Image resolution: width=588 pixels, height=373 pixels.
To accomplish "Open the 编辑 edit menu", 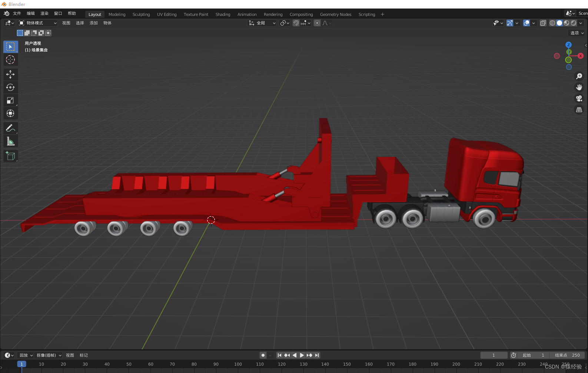I will click(31, 14).
